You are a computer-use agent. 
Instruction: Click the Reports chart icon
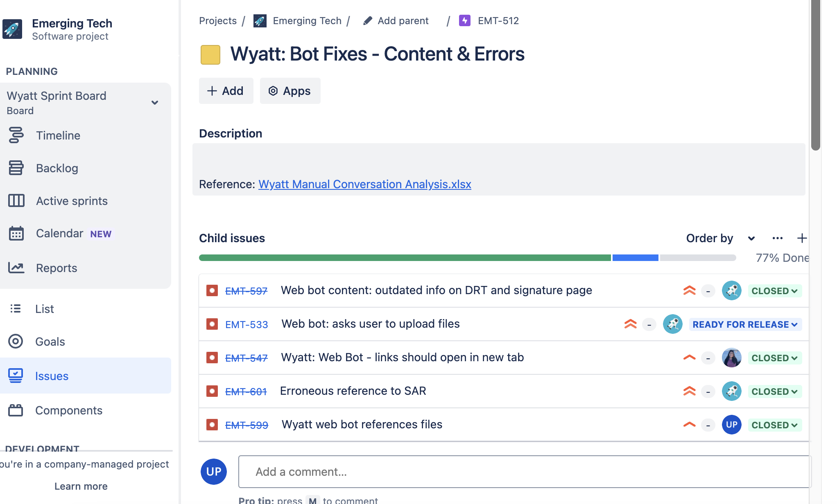16,268
